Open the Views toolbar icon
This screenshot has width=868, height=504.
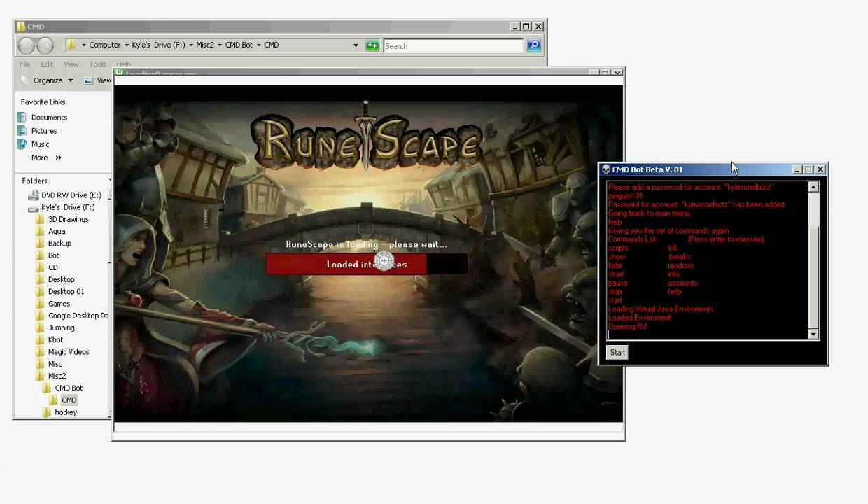pos(89,80)
